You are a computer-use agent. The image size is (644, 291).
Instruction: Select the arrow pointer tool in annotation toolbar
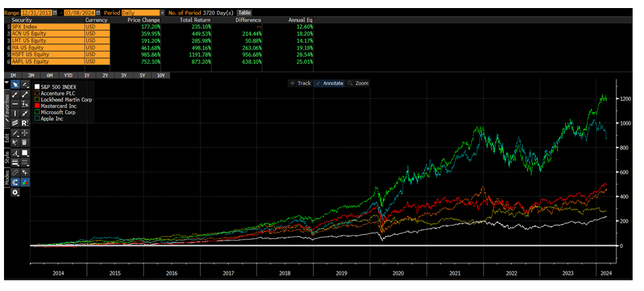15,84
